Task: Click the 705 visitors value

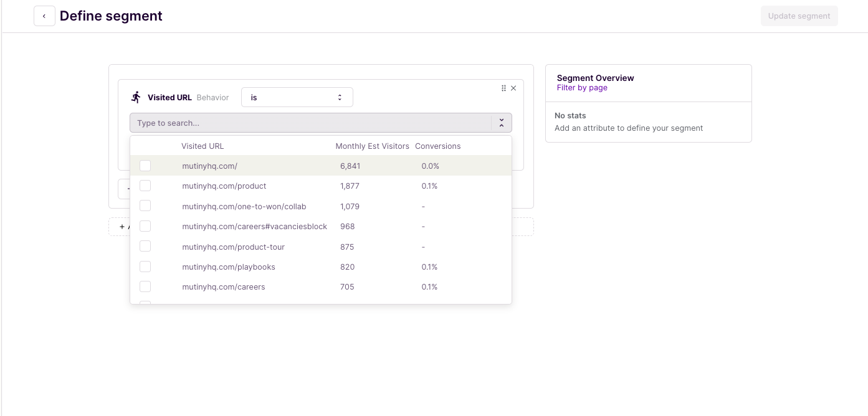Action: coord(347,286)
